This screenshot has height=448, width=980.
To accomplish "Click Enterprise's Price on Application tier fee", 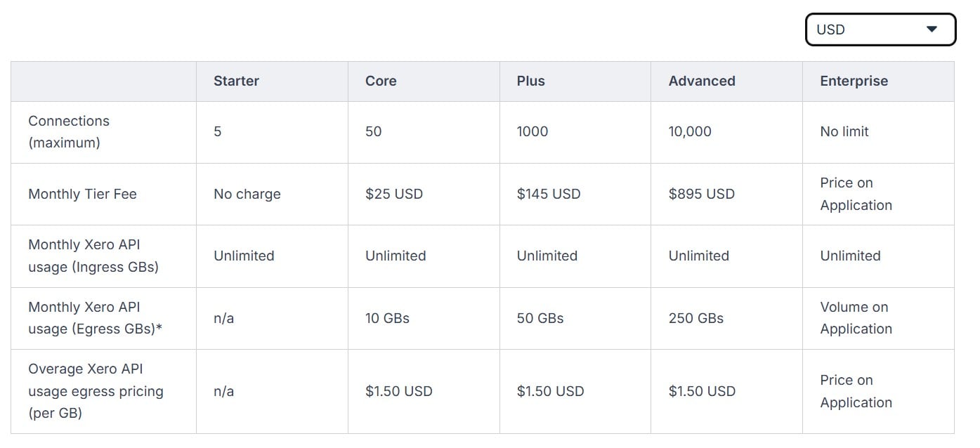I will [x=855, y=194].
